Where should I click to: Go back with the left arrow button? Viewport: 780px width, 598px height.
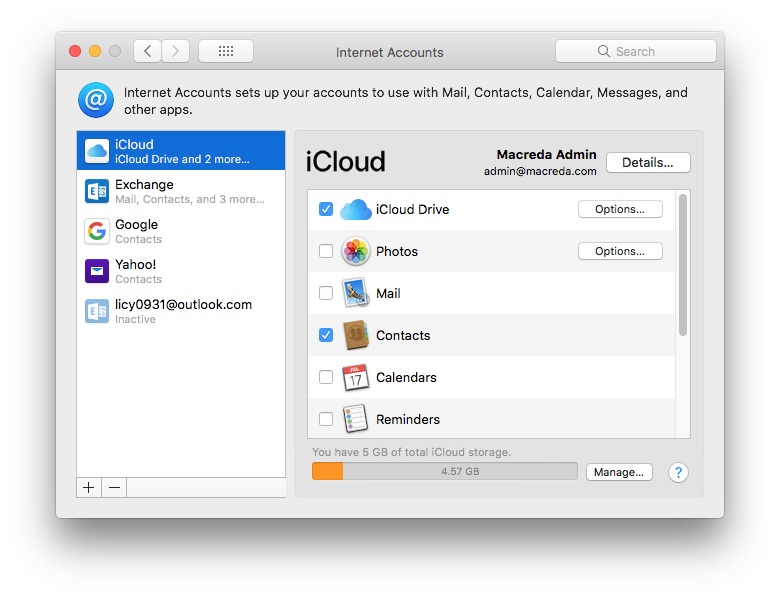tap(147, 51)
